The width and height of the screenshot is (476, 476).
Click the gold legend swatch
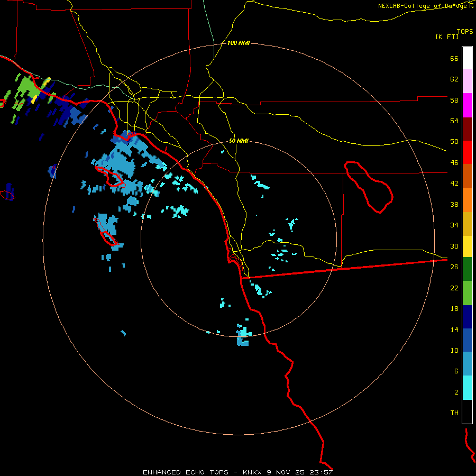click(x=467, y=224)
